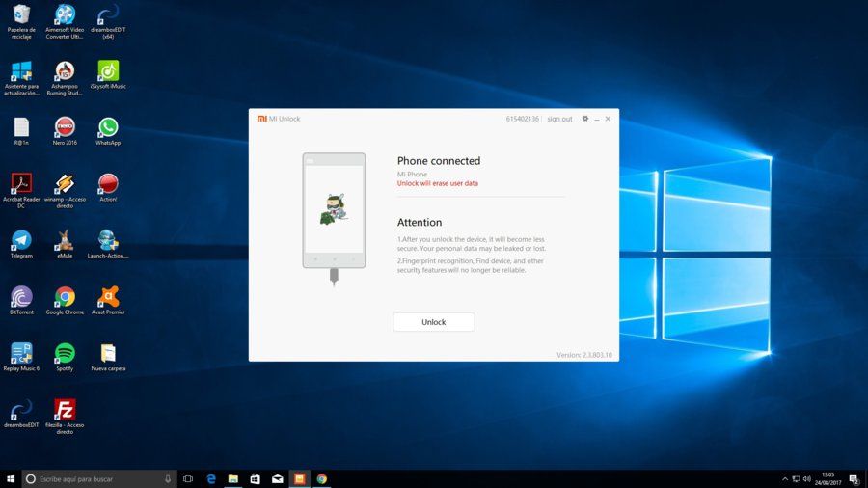Screen dimensions: 868x488
Task: Minimize the Mi Unlock window
Action: click(597, 119)
